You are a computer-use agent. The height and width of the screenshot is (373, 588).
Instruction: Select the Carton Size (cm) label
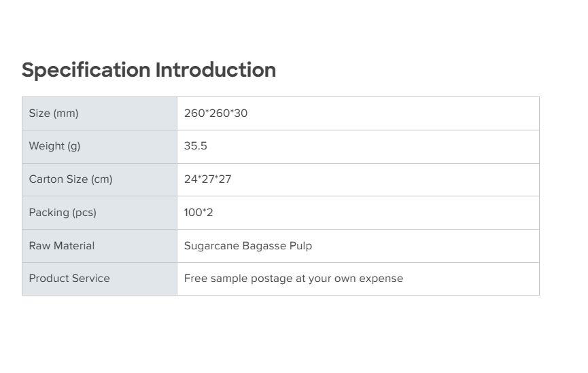point(71,179)
